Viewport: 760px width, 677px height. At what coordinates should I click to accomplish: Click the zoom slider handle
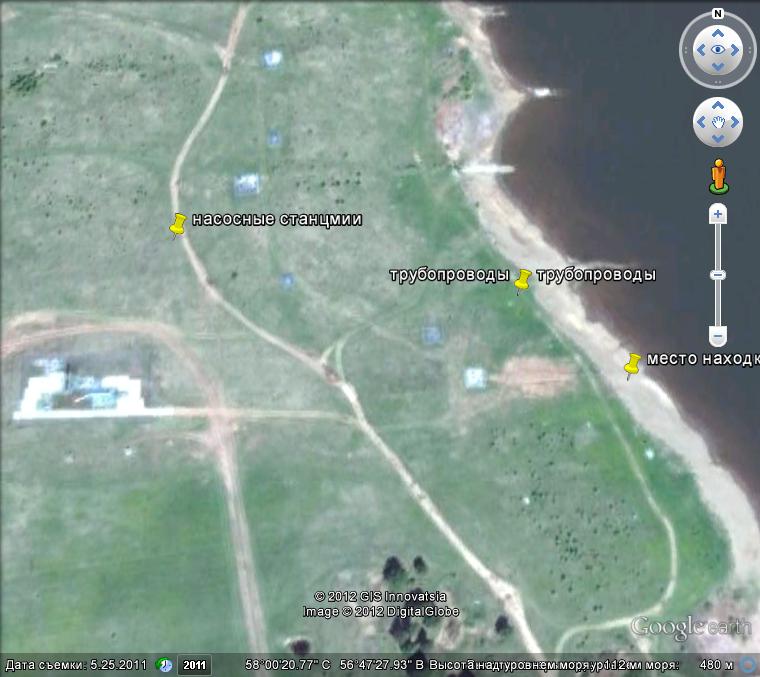coord(718,275)
